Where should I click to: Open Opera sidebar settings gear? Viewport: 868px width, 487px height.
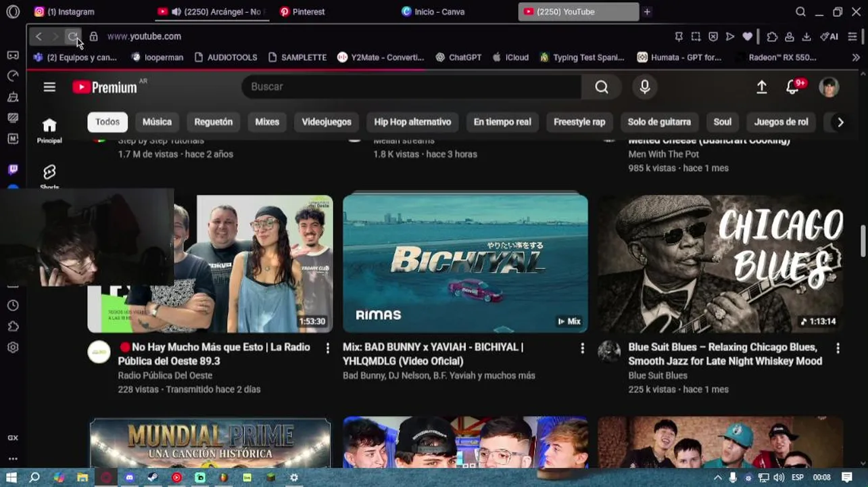(13, 348)
